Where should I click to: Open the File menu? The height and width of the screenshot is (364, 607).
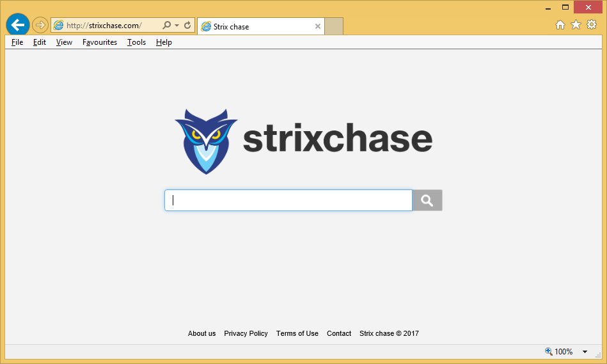(x=17, y=42)
